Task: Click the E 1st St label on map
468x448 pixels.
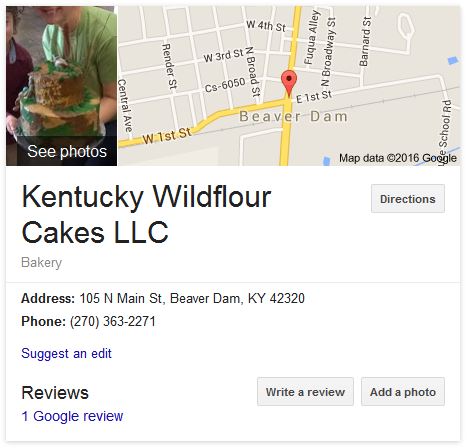Action: coord(314,96)
